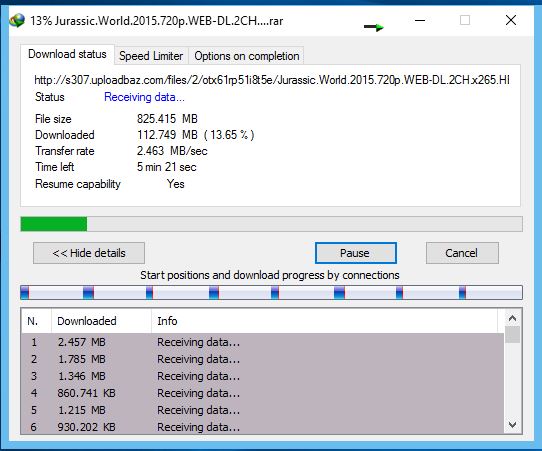Select connection row 6 with 930.202 KB
Viewport: 542px width, 451px height.
coord(263,427)
